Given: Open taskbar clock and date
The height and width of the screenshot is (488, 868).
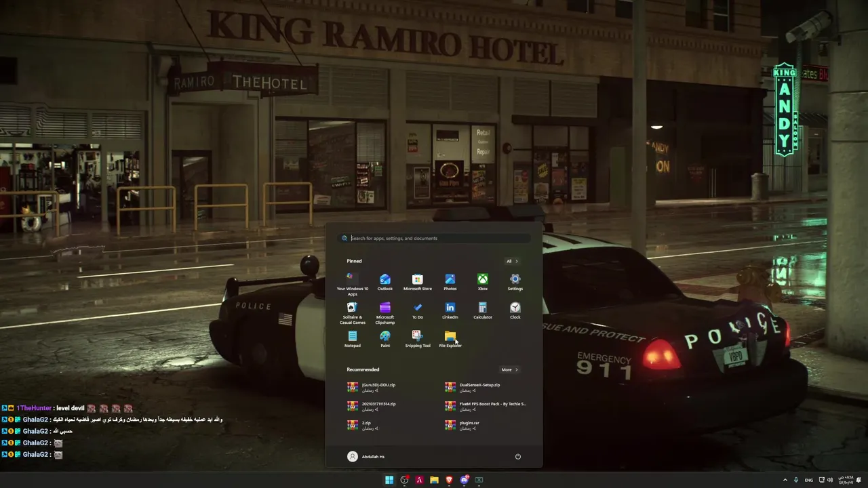Looking at the screenshot, I should point(846,480).
